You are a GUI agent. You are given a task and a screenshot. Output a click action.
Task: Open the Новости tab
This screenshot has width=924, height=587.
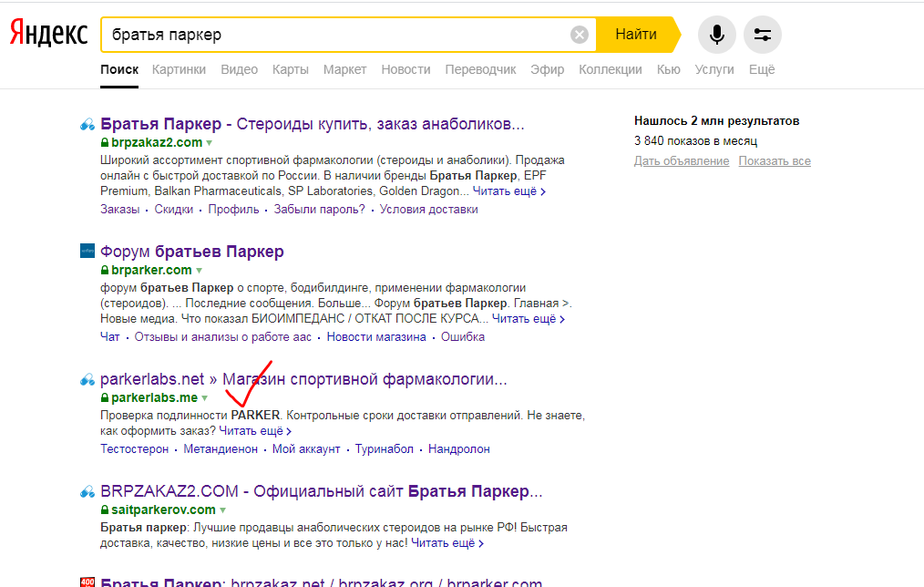pyautogui.click(x=406, y=69)
